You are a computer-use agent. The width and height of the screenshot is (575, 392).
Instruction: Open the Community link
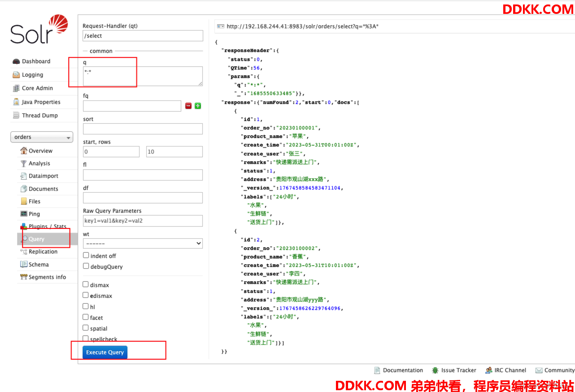coord(559,370)
